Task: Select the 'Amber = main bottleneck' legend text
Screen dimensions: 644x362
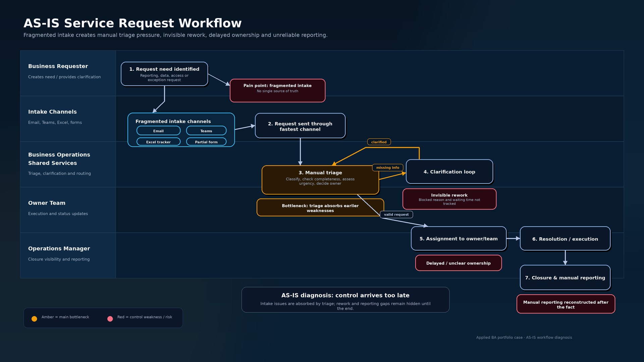Action: pos(65,317)
